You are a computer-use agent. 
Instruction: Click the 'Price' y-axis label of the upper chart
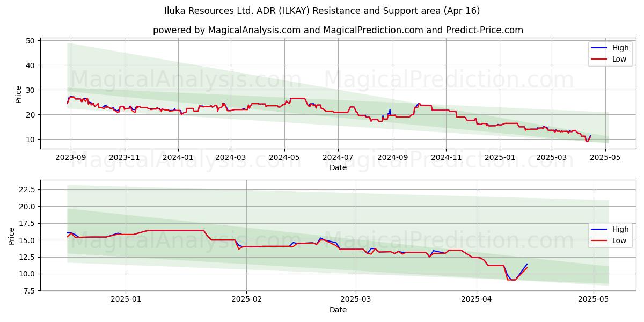pyautogui.click(x=19, y=94)
